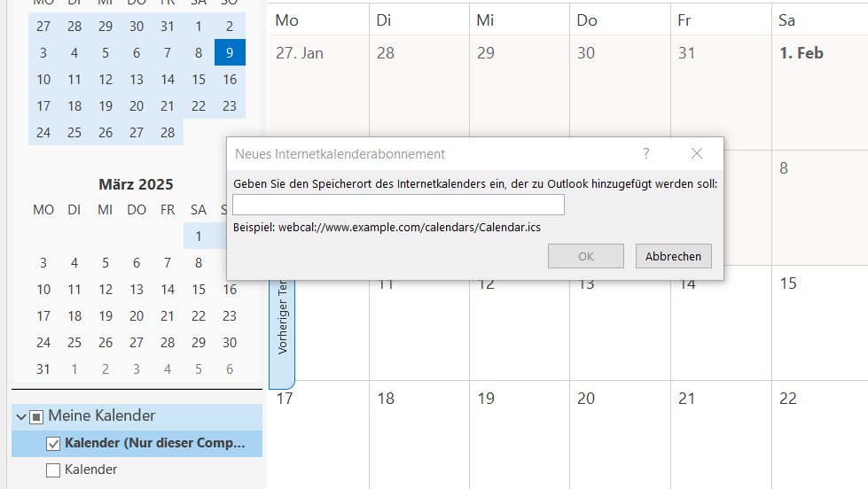
Task: Select day 18 in main calendar grid
Action: [419, 434]
